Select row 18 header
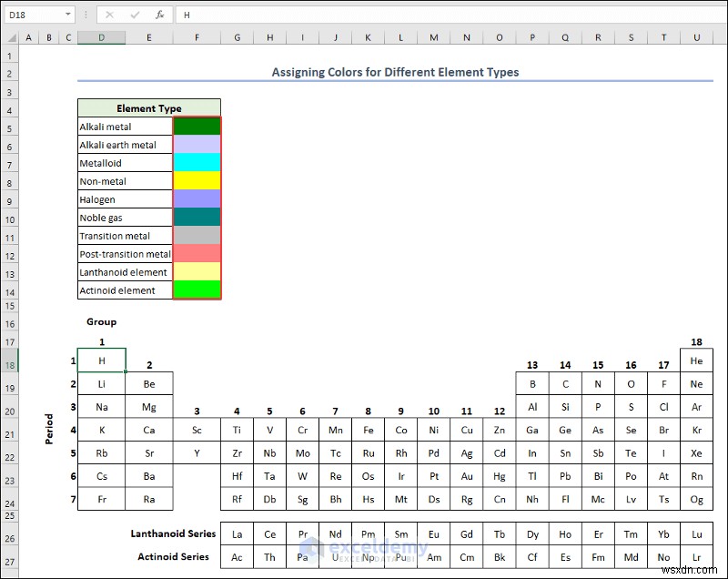 (10, 361)
